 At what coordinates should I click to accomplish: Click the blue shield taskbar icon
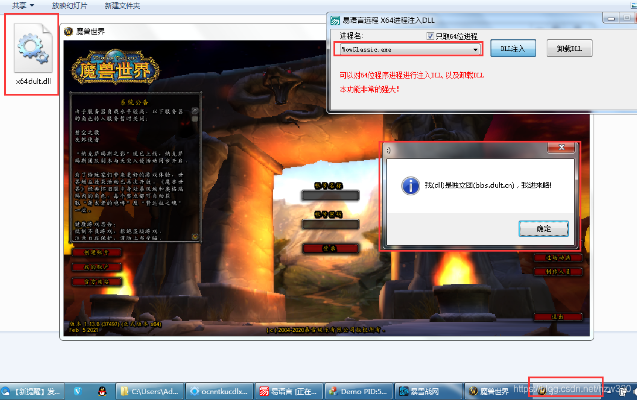click(x=77, y=391)
